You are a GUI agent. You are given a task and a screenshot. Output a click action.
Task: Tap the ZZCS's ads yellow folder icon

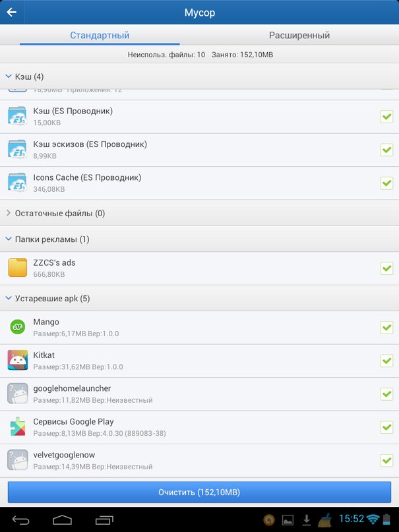point(18,268)
